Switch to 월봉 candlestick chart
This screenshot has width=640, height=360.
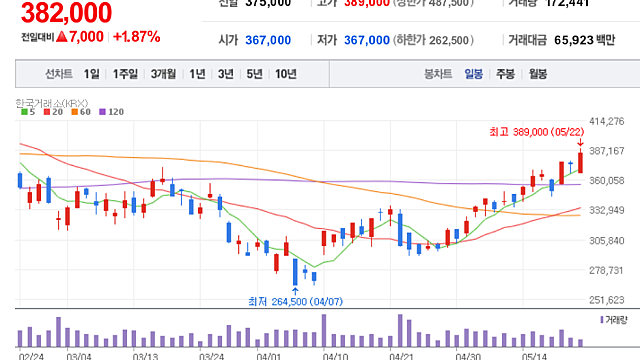[538, 74]
